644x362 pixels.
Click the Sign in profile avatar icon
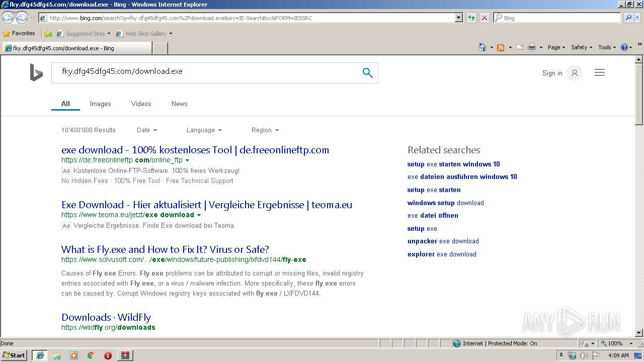(574, 73)
